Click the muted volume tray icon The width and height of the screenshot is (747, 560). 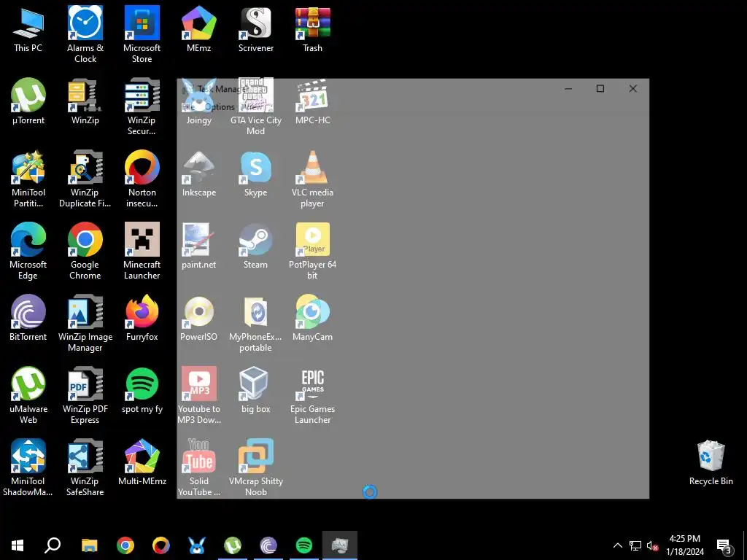point(653,545)
